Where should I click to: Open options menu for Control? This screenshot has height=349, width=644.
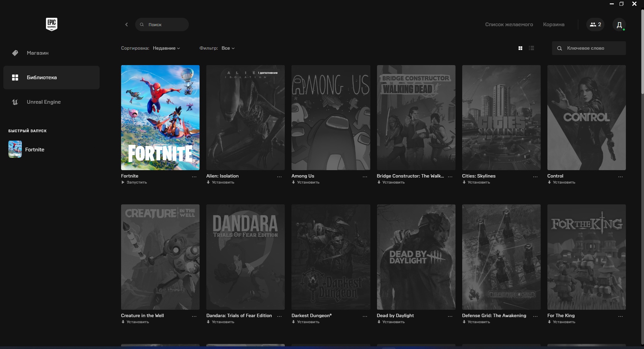pyautogui.click(x=621, y=177)
